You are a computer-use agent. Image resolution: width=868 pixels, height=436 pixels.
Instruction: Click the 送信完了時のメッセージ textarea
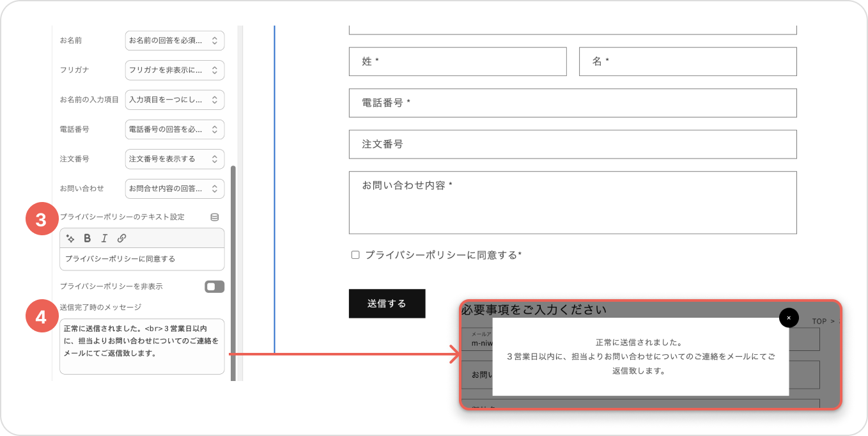coord(142,346)
